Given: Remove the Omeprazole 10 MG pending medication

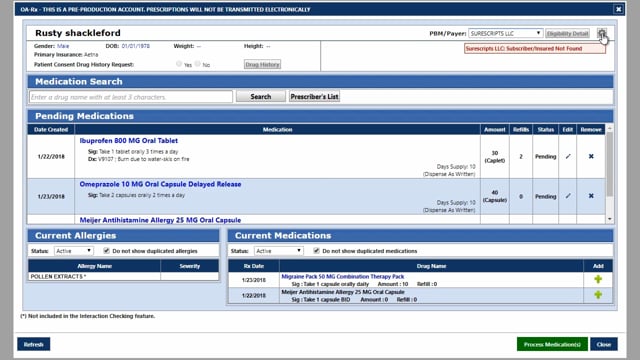Looking at the screenshot, I should coord(591,196).
